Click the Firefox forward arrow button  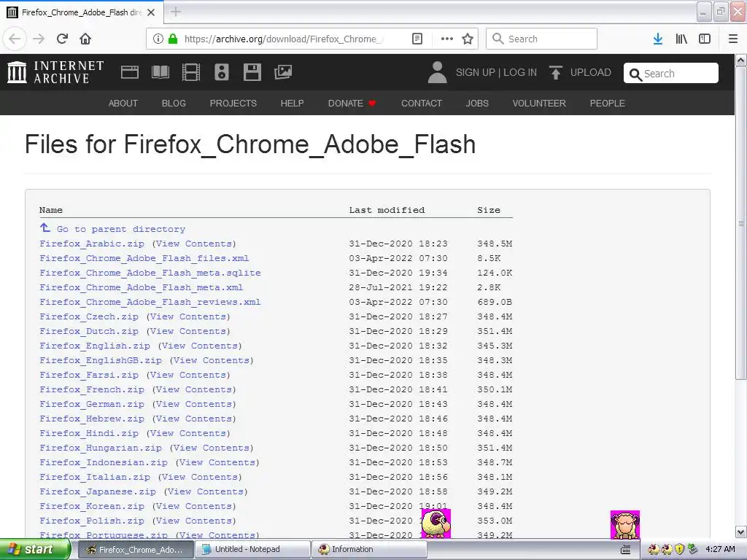point(39,39)
